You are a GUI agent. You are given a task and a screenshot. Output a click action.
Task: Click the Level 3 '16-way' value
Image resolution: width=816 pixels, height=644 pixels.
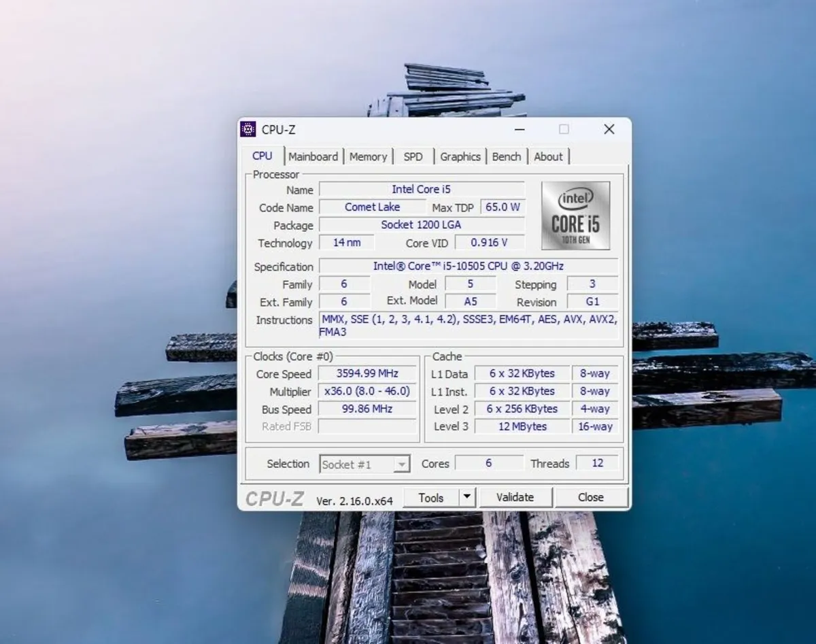(x=595, y=427)
